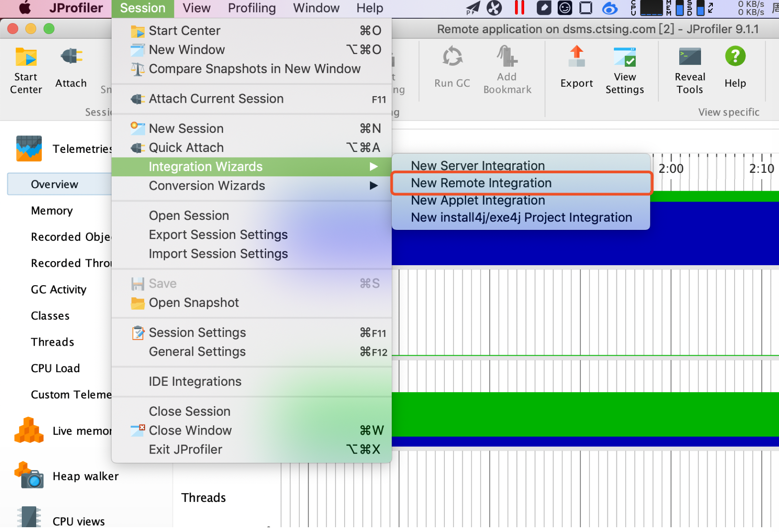Open Session Settings from the menu

click(251, 333)
